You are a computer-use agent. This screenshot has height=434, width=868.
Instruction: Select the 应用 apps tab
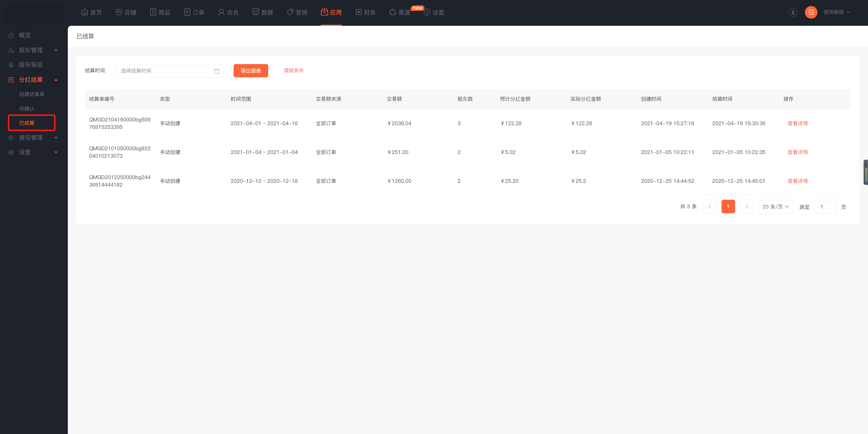pyautogui.click(x=331, y=12)
